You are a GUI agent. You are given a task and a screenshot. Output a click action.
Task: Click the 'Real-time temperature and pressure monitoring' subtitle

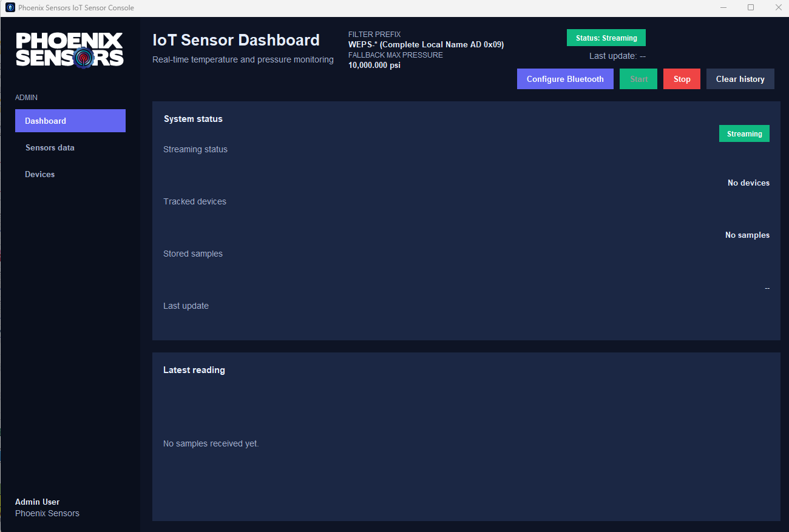pos(243,59)
